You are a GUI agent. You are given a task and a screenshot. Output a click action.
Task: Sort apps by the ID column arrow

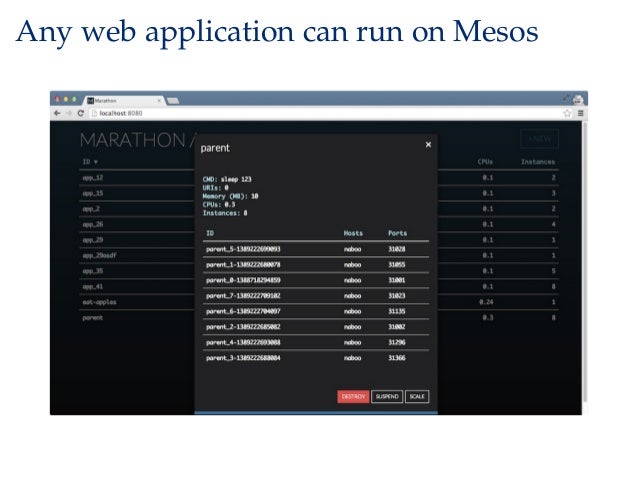click(96, 162)
